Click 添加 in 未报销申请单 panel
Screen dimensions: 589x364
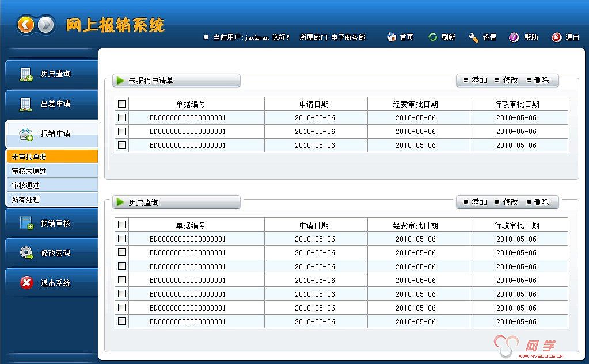tap(476, 81)
